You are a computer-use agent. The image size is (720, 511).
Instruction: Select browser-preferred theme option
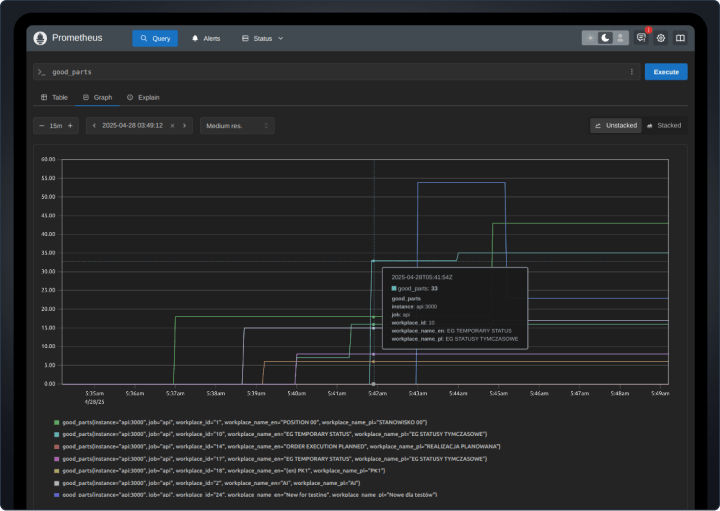coord(620,38)
